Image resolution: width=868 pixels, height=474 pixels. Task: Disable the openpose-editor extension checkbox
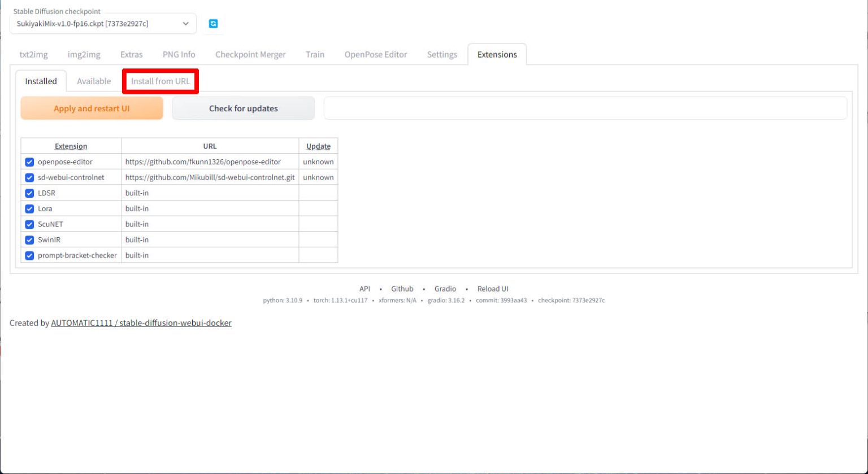[30, 162]
